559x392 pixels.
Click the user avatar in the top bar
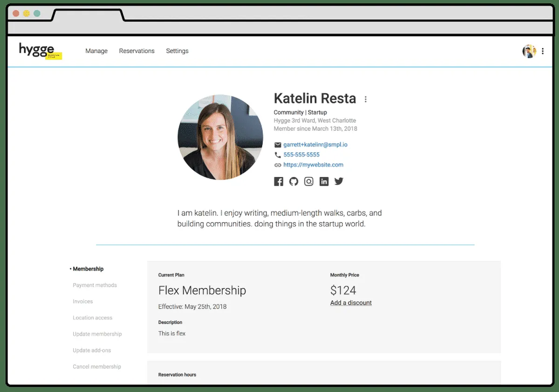pos(529,51)
